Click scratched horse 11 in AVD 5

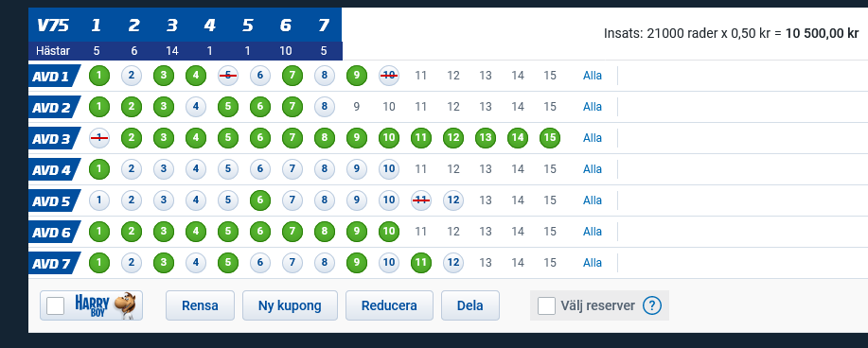click(421, 200)
